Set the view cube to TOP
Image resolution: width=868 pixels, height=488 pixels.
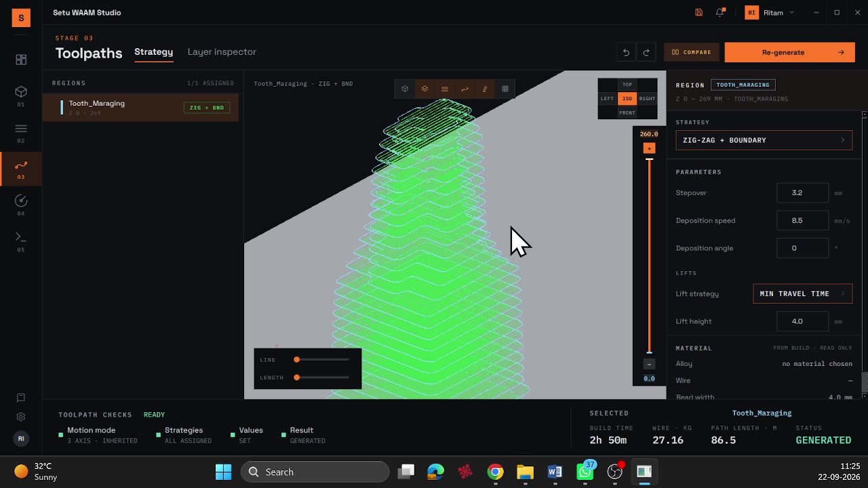click(x=627, y=85)
